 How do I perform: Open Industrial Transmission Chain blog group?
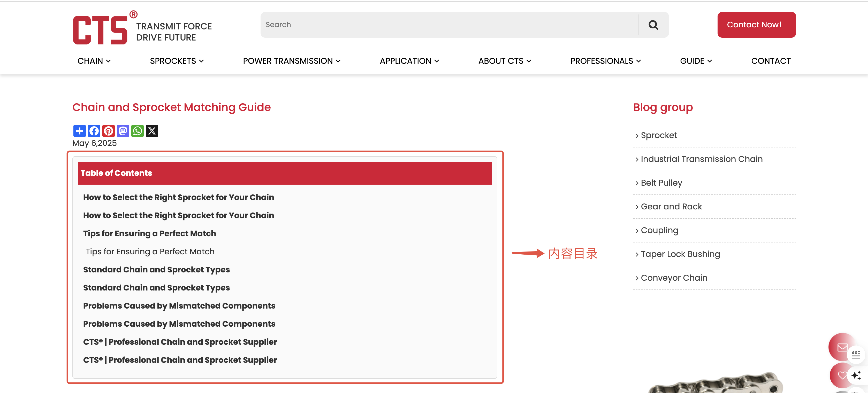[x=702, y=159]
